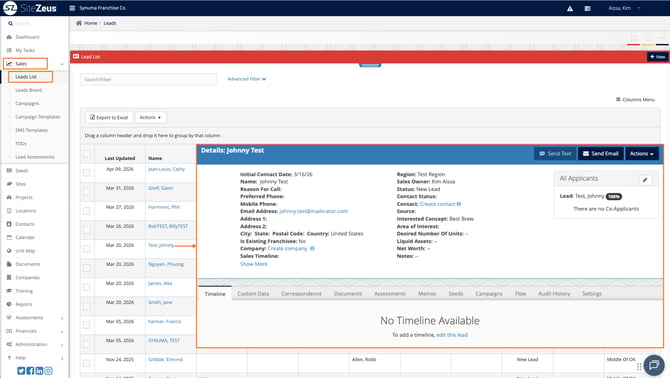This screenshot has width=670, height=378.
Task: Open the chat bubble widget
Action: pos(654,365)
